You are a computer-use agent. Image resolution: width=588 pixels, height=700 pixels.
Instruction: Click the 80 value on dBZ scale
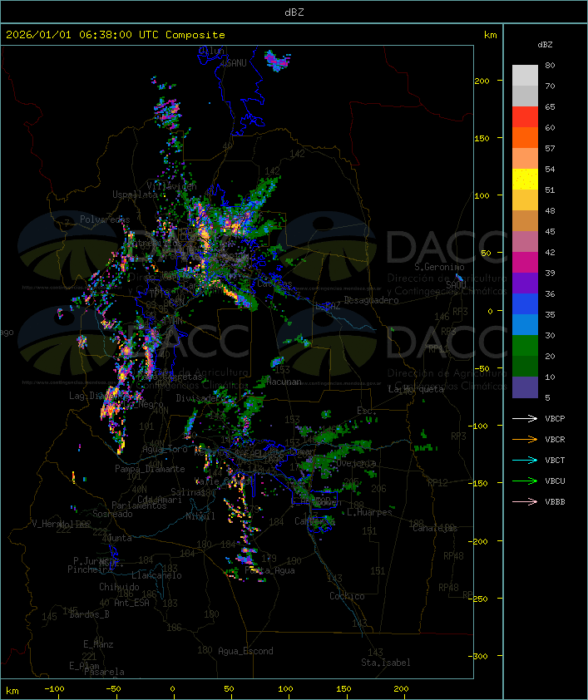coord(550,65)
